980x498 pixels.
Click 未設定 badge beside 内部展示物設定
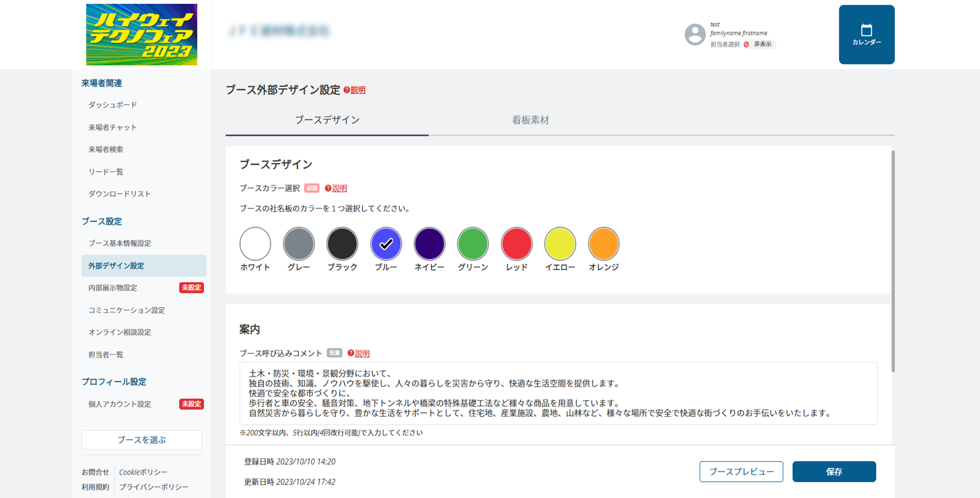tap(191, 288)
